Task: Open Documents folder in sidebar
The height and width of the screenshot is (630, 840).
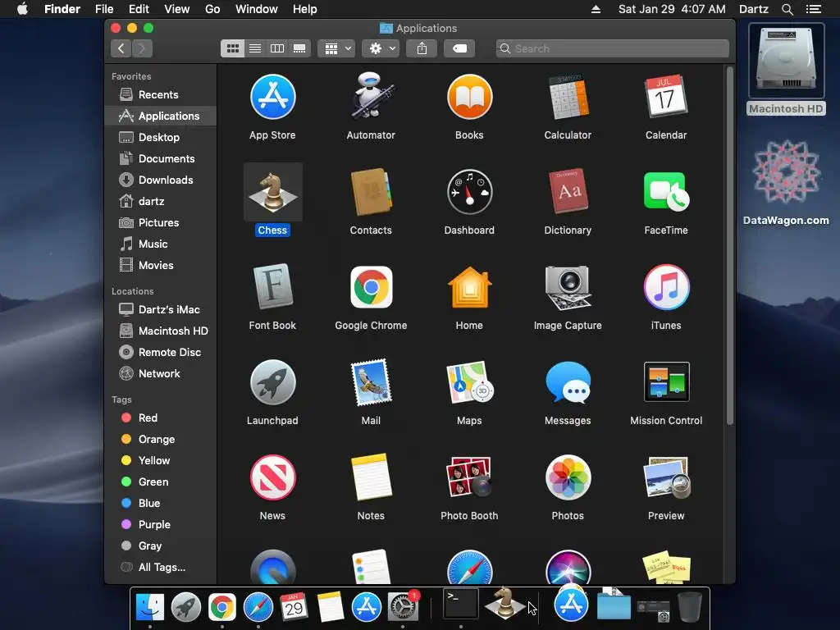Action: [x=161, y=158]
